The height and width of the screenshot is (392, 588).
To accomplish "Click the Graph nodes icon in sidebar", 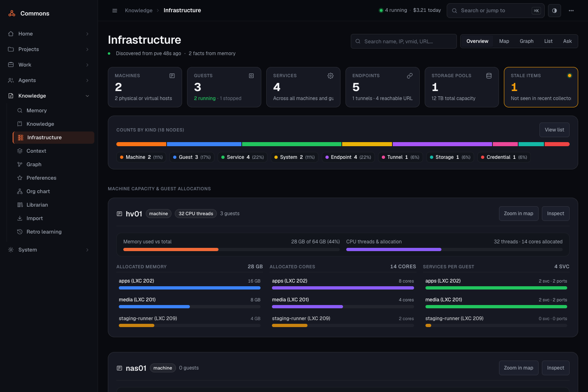I will pyautogui.click(x=20, y=165).
